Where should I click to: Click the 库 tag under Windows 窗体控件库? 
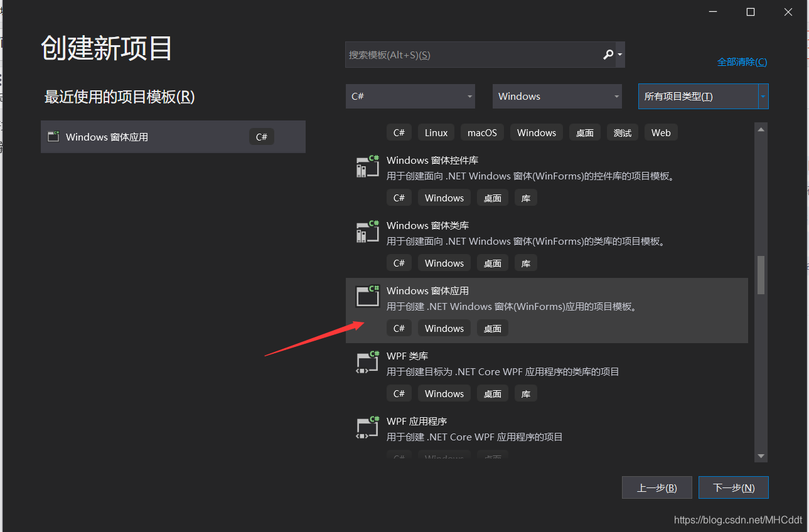pyautogui.click(x=526, y=198)
